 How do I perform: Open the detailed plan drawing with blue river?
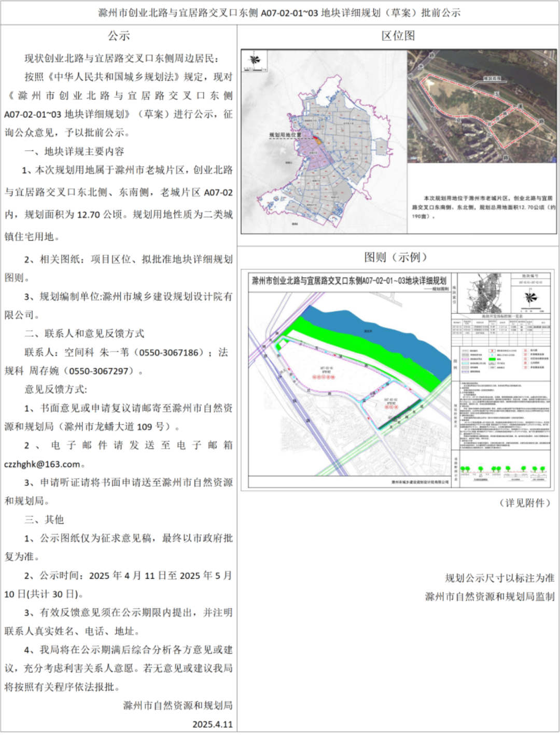pyautogui.click(x=398, y=380)
